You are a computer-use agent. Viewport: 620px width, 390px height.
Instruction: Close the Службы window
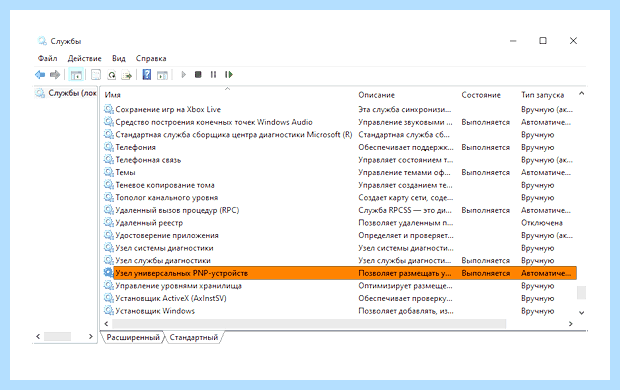pyautogui.click(x=573, y=41)
